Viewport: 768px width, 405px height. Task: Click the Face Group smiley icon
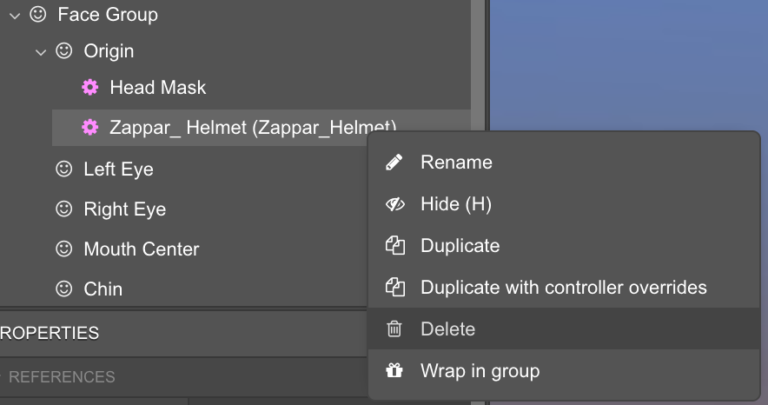pos(38,15)
